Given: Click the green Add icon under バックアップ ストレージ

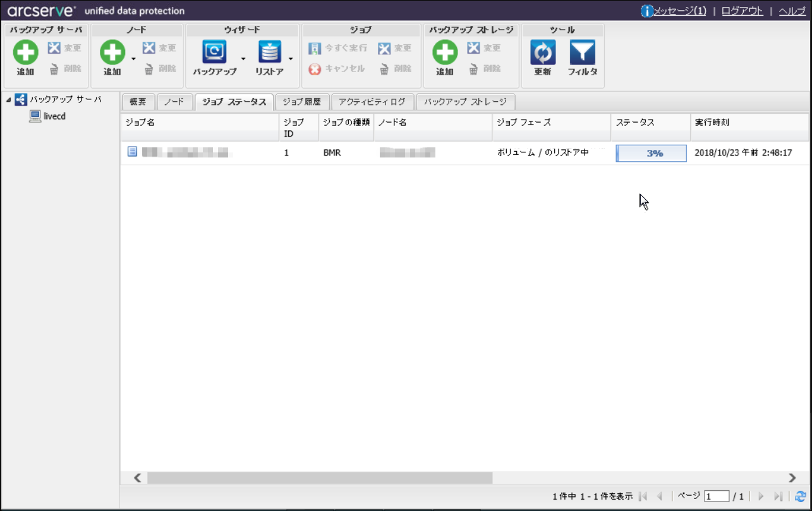Looking at the screenshot, I should coord(445,52).
